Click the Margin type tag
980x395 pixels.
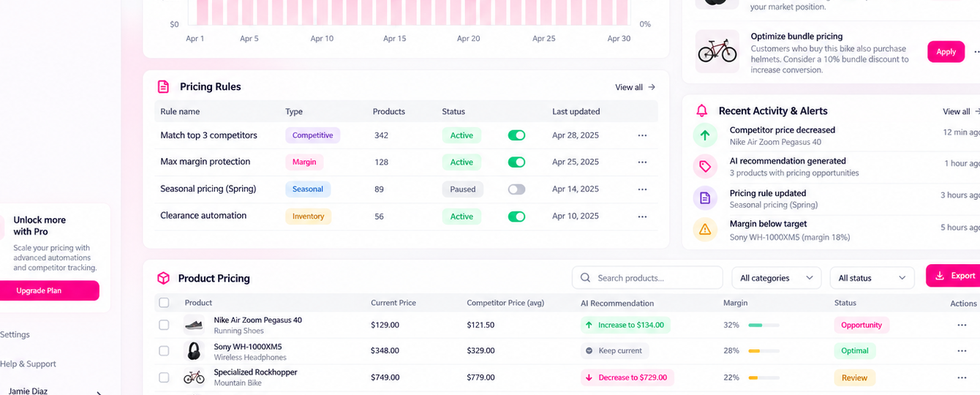tap(304, 162)
